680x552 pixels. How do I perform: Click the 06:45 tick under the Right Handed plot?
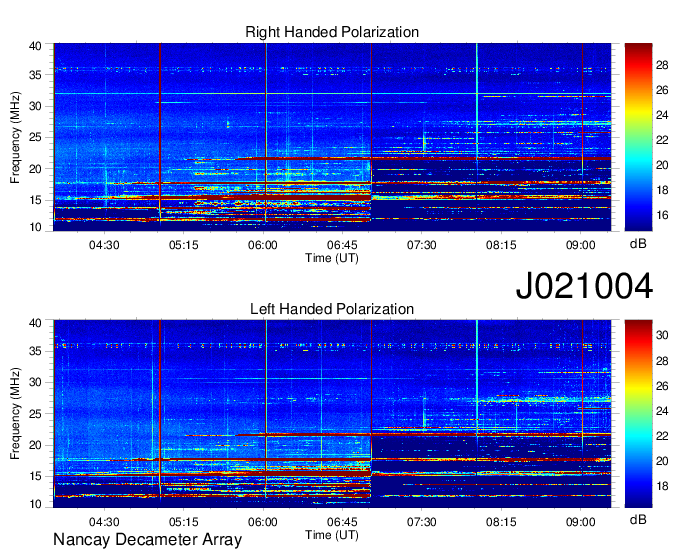[x=342, y=245]
